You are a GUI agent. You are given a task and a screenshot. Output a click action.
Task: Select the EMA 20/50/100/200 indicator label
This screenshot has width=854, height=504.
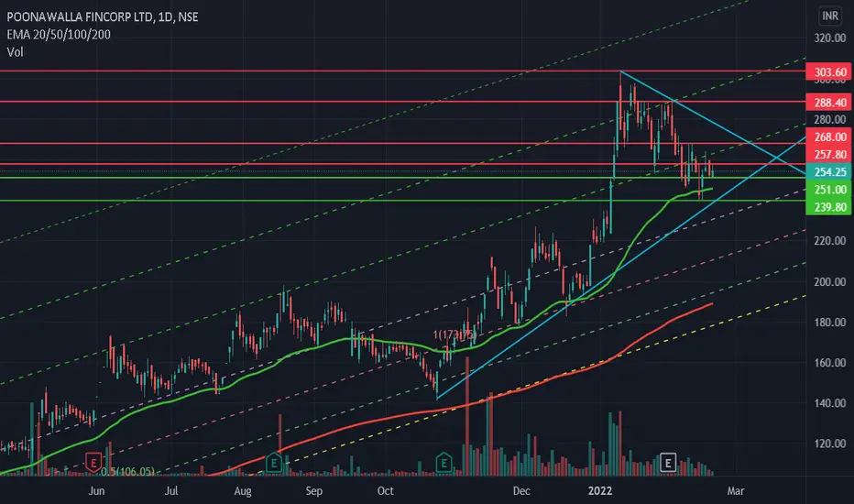click(59, 34)
